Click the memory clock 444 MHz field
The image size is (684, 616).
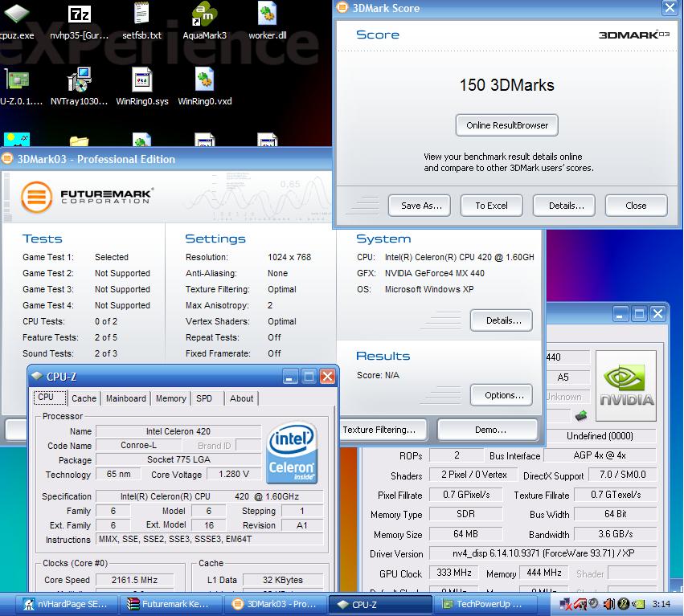point(543,573)
